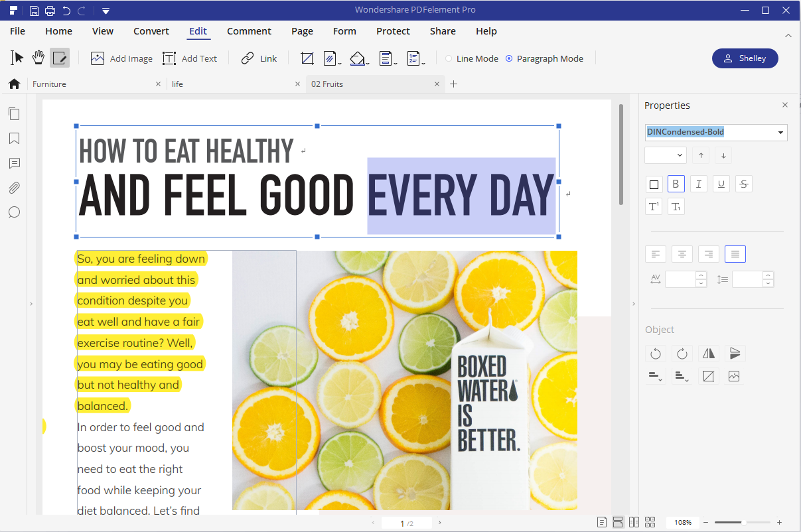Expand the DINCondensed-Bold font dropdown

[780, 132]
